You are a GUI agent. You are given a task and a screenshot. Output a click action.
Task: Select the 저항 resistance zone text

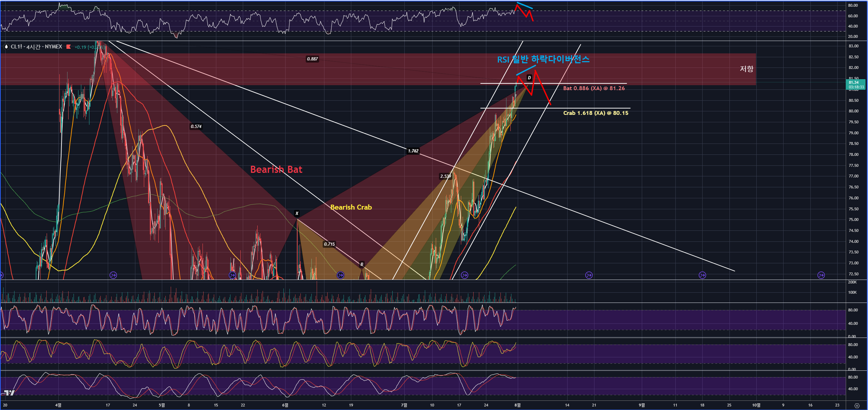coord(746,69)
